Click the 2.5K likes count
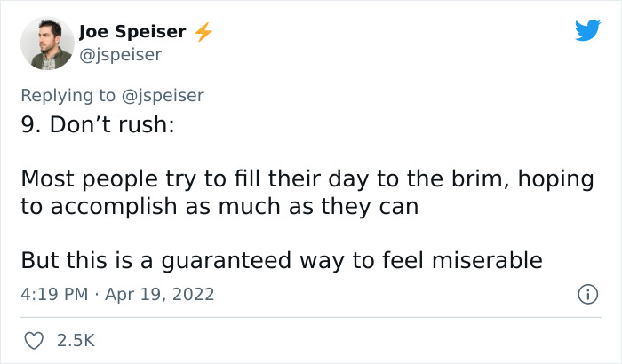 click(76, 340)
